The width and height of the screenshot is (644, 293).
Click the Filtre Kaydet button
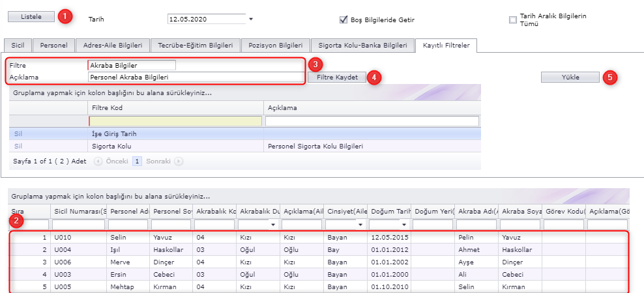pos(337,77)
